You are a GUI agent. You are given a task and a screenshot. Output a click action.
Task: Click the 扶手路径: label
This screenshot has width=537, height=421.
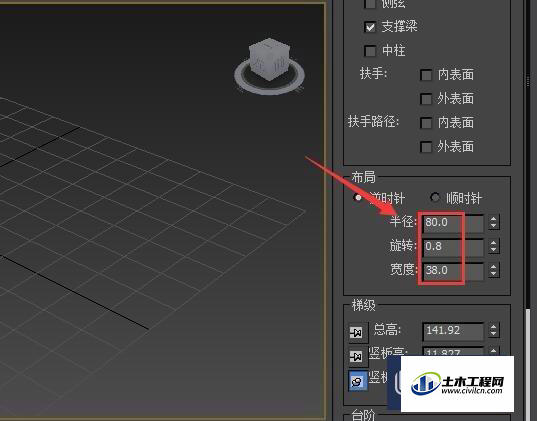(x=374, y=122)
